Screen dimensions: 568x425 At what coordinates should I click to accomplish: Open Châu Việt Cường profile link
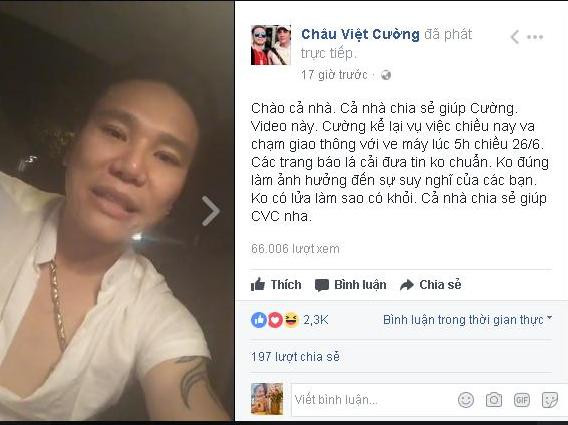tap(360, 34)
